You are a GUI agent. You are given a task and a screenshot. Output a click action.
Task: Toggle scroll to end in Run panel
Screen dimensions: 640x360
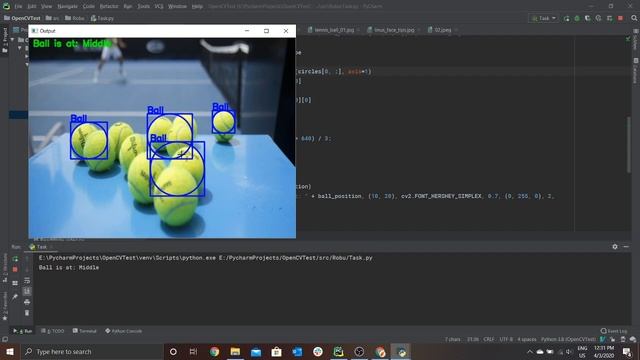(x=27, y=291)
